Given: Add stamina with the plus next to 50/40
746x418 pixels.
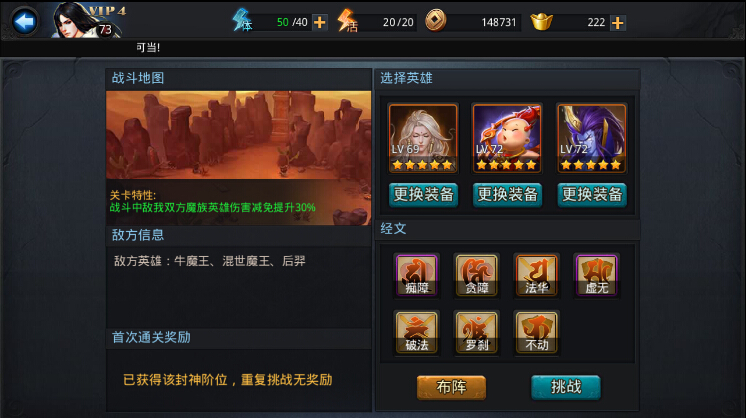Looking at the screenshot, I should click(x=320, y=22).
